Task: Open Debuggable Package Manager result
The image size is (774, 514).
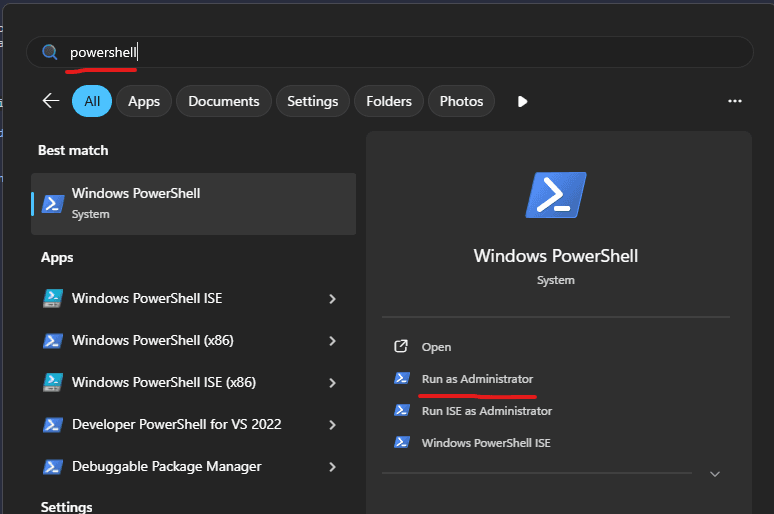Action: tap(167, 466)
